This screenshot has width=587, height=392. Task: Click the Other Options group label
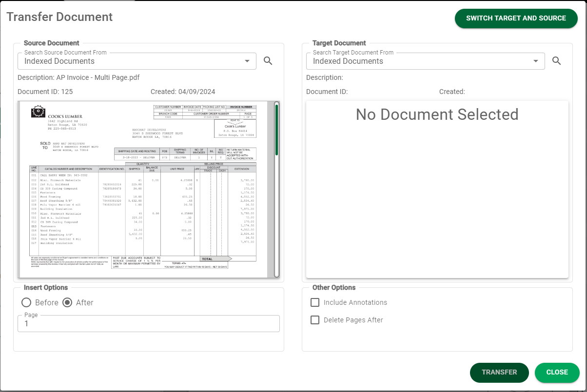click(334, 287)
